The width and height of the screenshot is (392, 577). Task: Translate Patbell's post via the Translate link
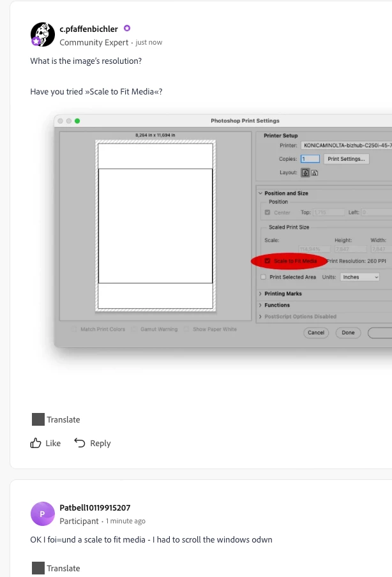point(63,568)
